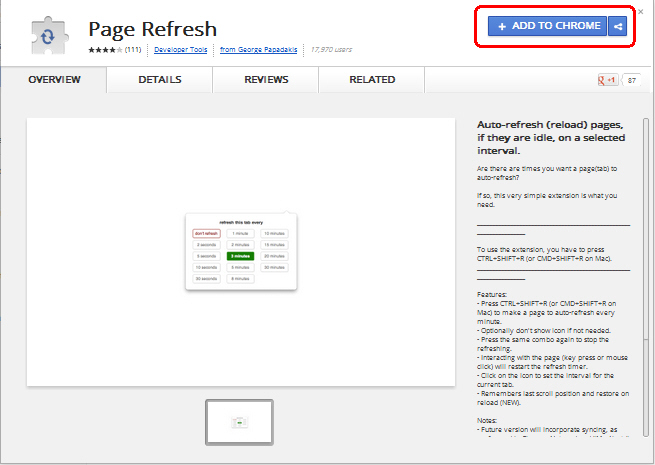Select the screenshot thumbnail below the preview
Viewport: 655px width, 465px height.
tap(239, 422)
